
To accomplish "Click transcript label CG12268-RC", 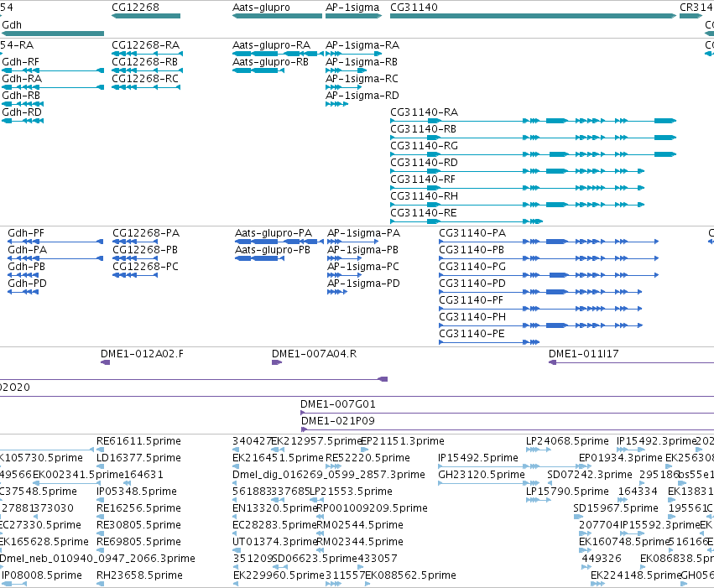I will pyautogui.click(x=145, y=79).
